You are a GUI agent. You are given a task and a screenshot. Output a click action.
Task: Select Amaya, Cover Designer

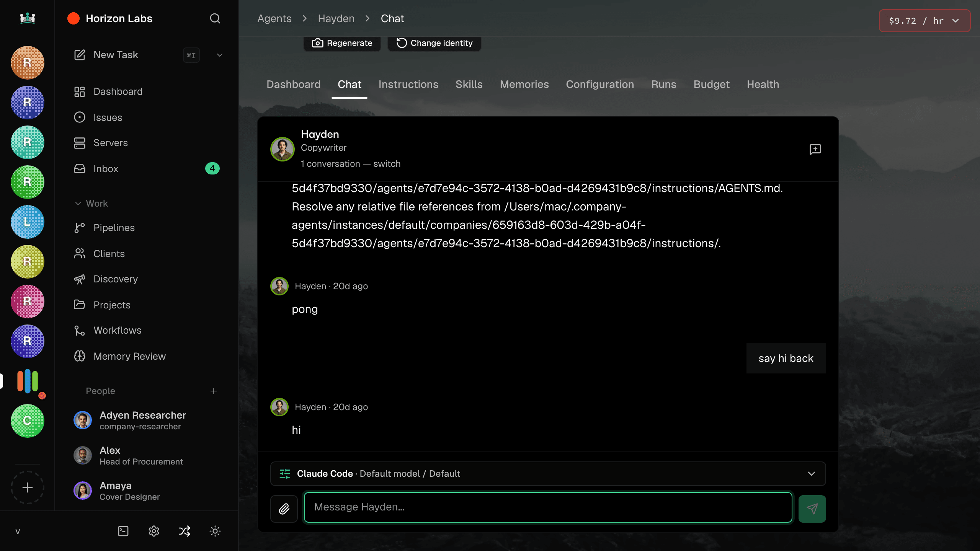tap(147, 491)
